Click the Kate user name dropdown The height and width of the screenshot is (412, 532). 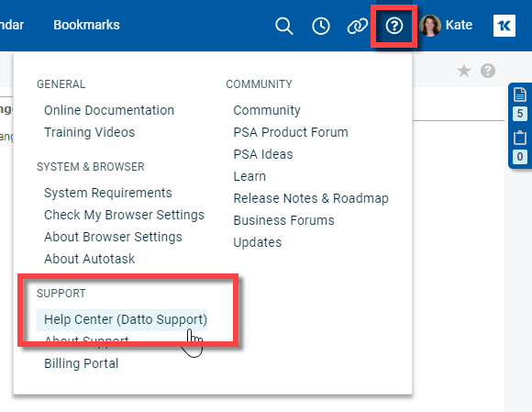coord(459,25)
